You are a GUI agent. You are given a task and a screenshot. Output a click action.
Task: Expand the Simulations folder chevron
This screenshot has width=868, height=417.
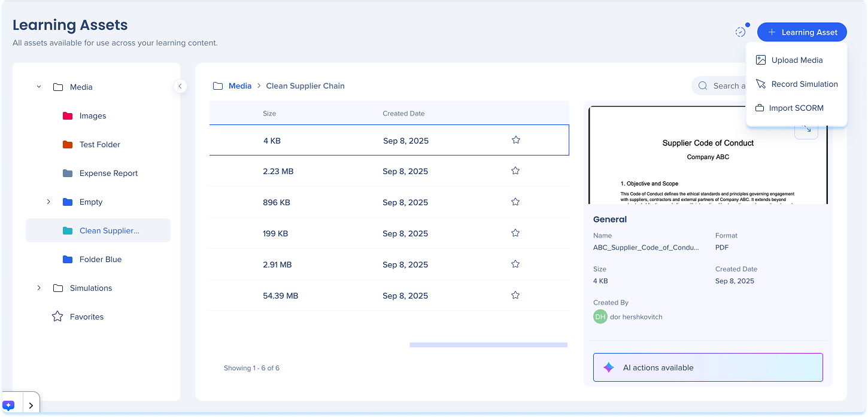click(39, 288)
